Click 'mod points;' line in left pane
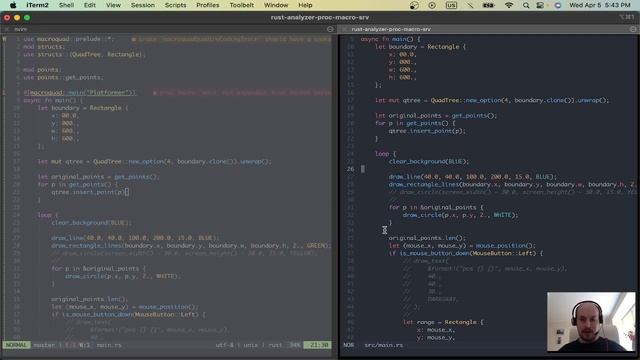The width and height of the screenshot is (640, 360). pos(42,70)
